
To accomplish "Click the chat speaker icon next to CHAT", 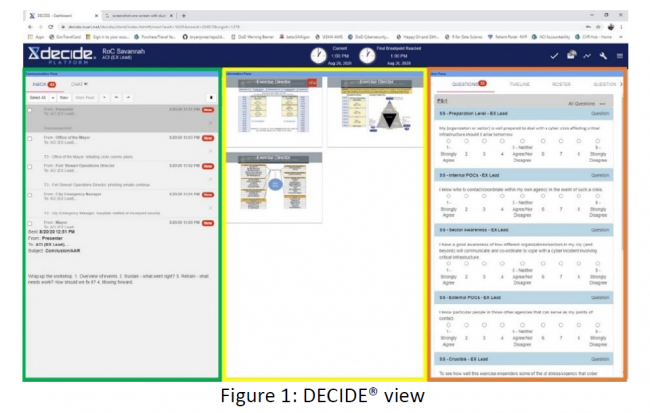I will [x=86, y=84].
